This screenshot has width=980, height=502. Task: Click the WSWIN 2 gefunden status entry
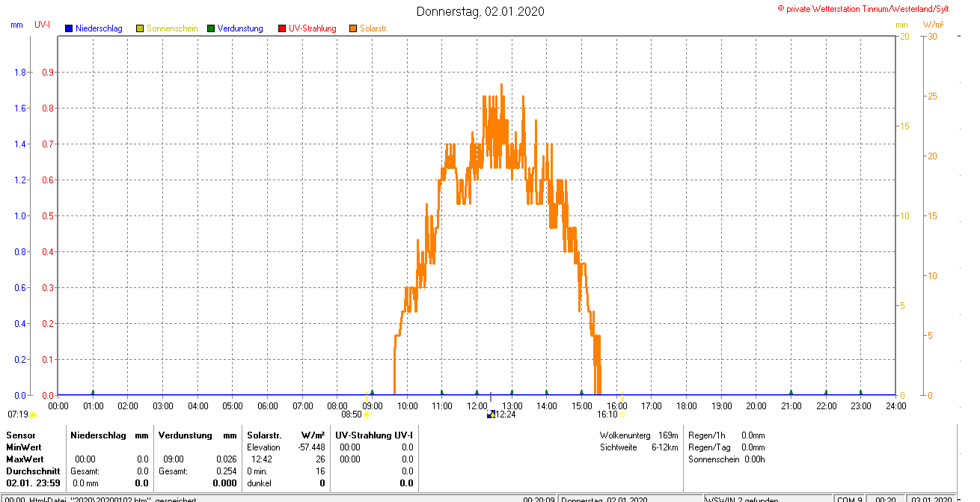tap(742, 499)
